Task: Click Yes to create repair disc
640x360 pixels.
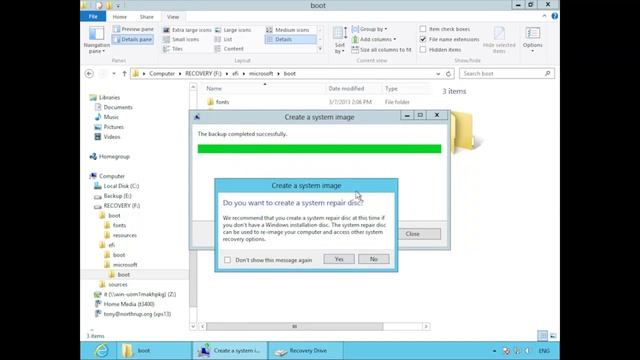Action: point(339,259)
